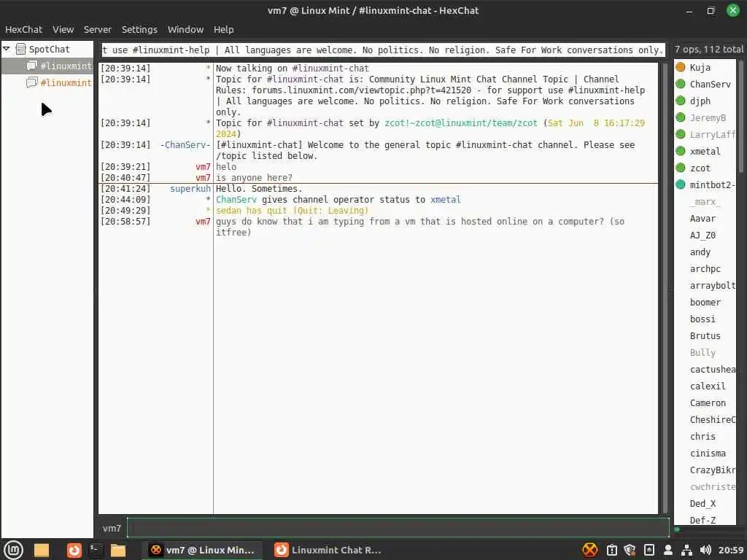This screenshot has width=747, height=560.
Task: Open the HexChat menu
Action: 23,29
